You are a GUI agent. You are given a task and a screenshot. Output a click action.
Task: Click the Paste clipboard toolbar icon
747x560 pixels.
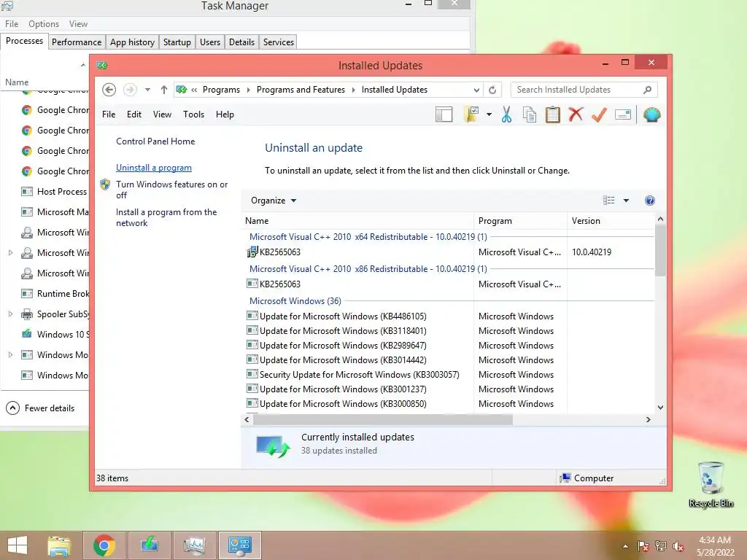tap(553, 114)
